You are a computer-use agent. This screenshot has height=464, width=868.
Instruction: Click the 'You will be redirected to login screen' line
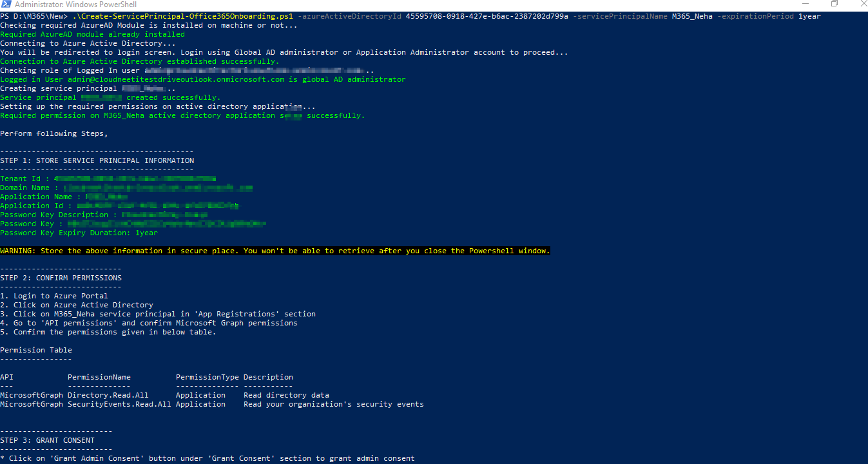click(x=284, y=52)
